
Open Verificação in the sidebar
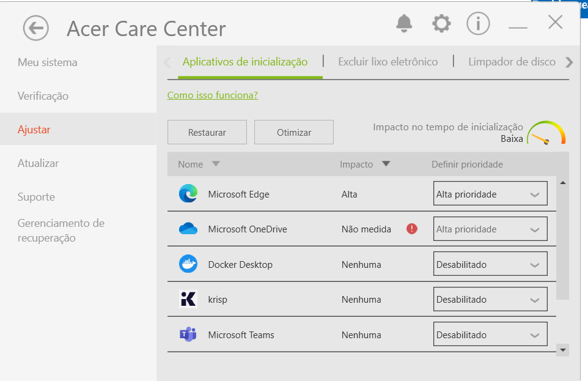(43, 96)
